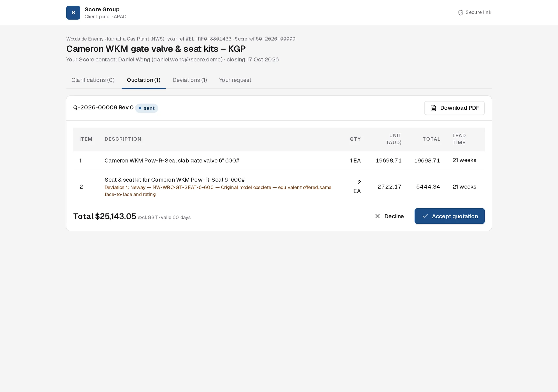Click the Q-2026-00009 Rev 0 quotation number
This screenshot has width=558, height=392.
click(x=103, y=108)
